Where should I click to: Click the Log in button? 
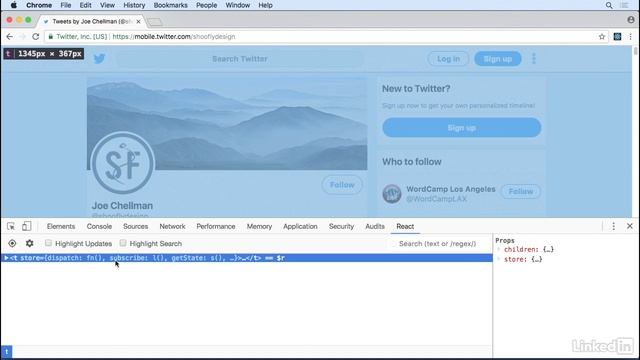pos(448,59)
